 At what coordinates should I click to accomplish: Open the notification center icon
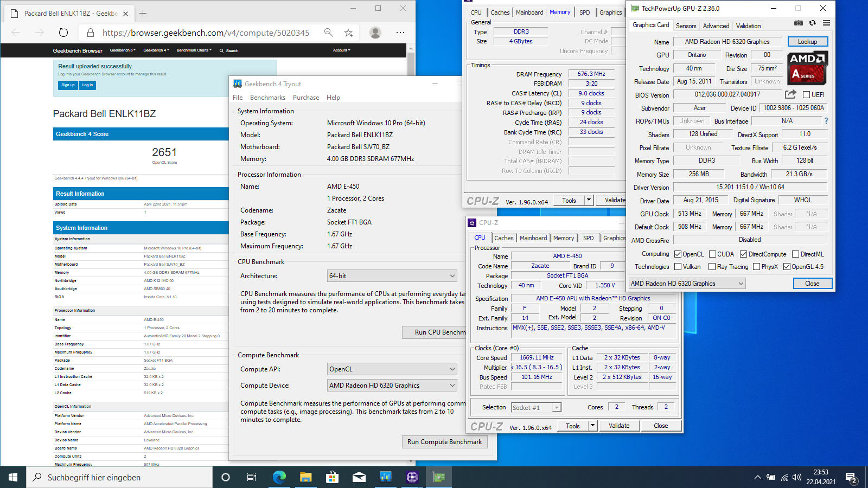851,478
